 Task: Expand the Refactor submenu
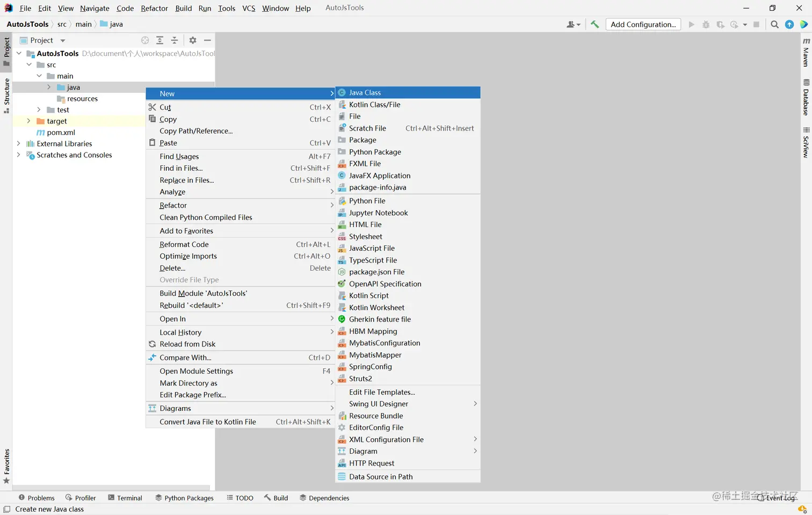[240, 205]
